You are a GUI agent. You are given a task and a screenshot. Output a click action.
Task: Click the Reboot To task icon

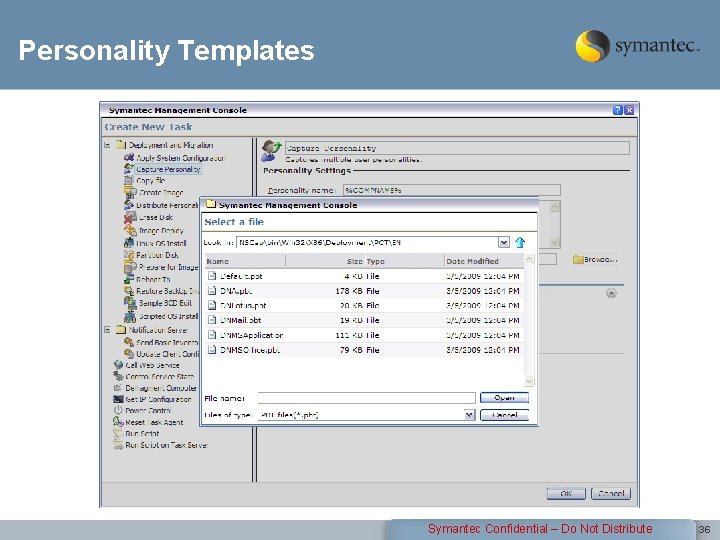(129, 279)
